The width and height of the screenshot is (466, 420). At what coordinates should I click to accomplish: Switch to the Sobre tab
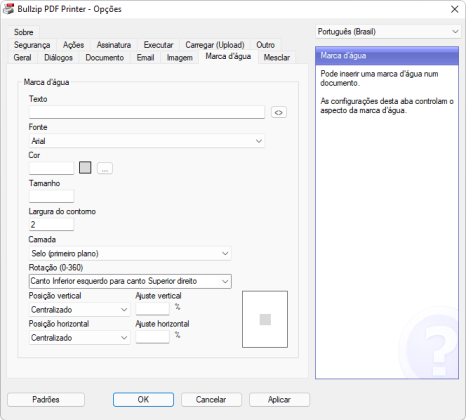pos(23,32)
